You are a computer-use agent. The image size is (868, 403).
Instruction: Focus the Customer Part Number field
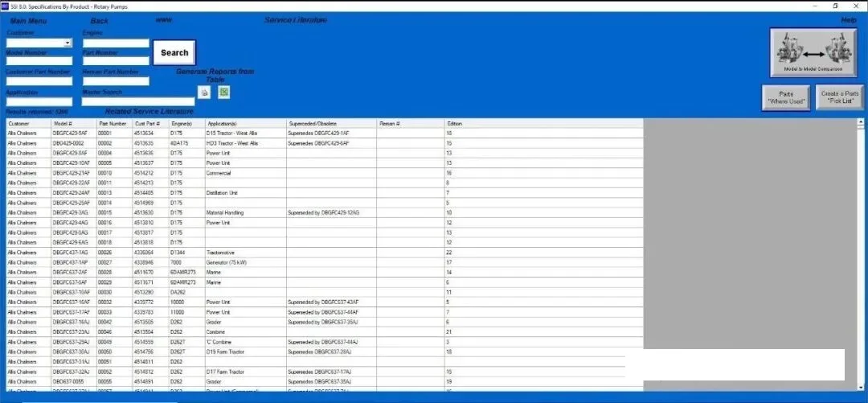coord(39,81)
